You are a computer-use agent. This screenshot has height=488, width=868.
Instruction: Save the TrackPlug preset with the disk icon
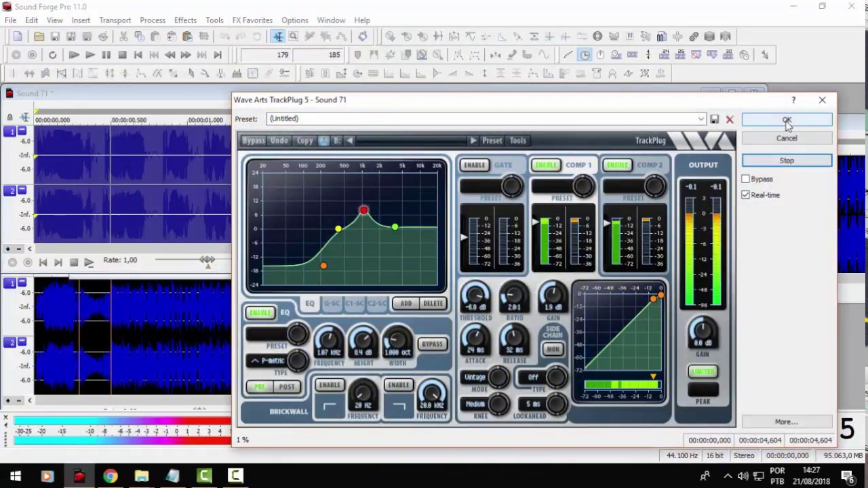tap(714, 119)
